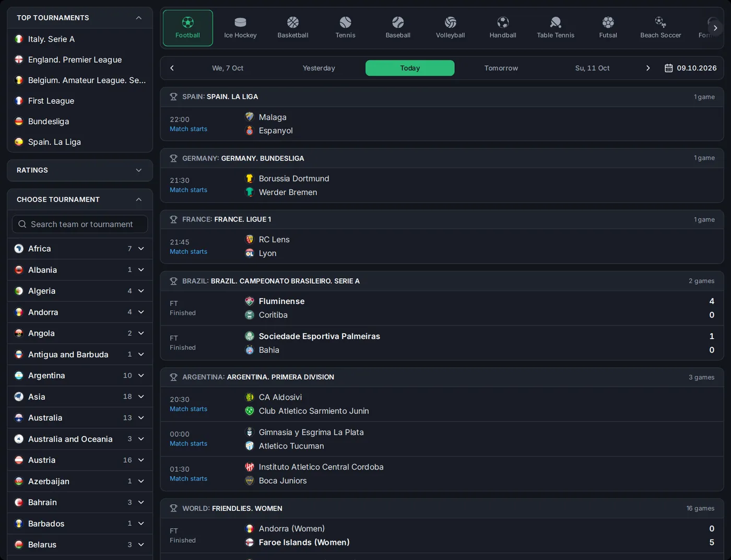Open the We, 7 Oct date tab

pos(228,68)
